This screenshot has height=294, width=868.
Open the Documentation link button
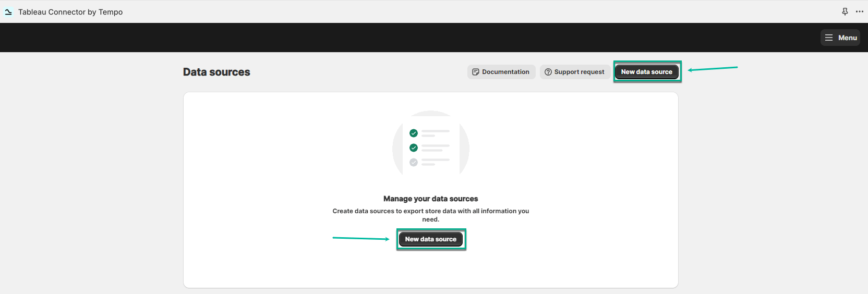click(x=501, y=72)
